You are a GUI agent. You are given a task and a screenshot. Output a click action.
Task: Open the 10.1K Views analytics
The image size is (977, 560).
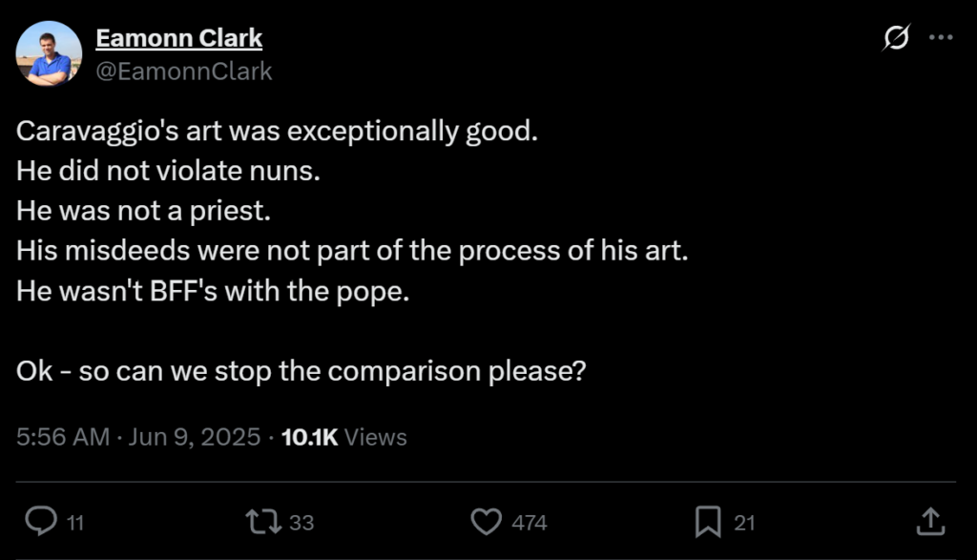[344, 437]
